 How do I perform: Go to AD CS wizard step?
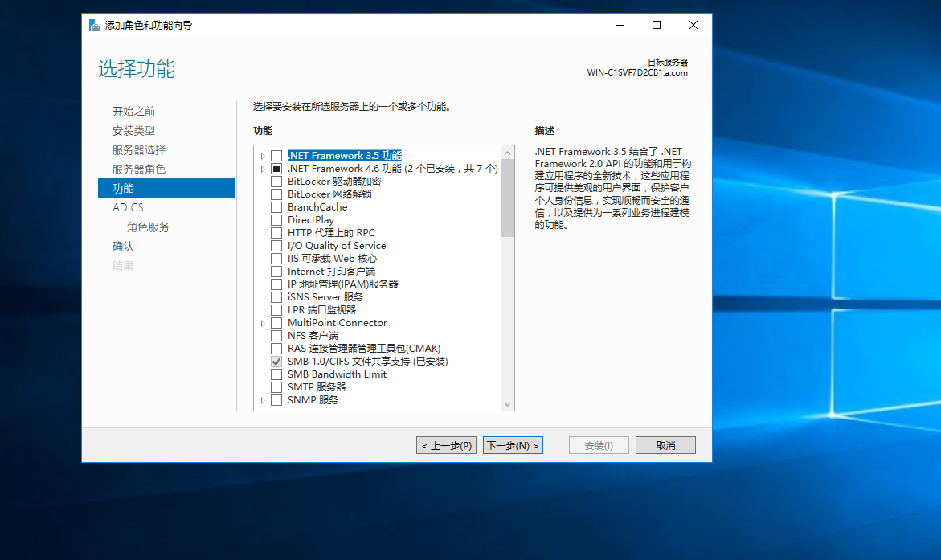click(128, 207)
